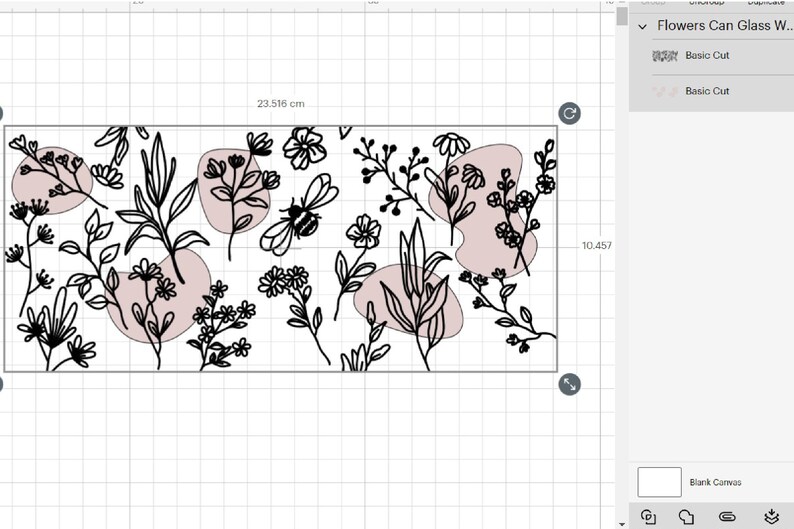Viewport: 794px width, 529px height.
Task: Collapse the Flowers Can Glass group
Action: [x=643, y=26]
